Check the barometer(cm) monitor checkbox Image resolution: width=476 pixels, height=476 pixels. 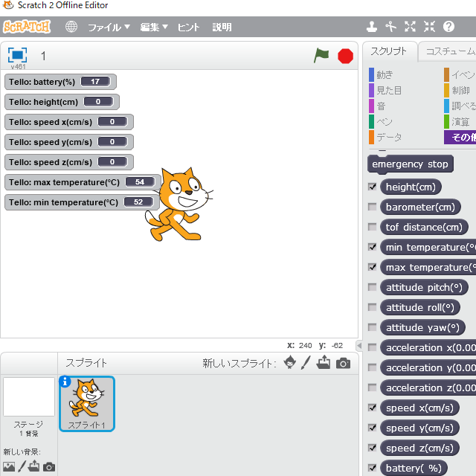[x=372, y=207]
